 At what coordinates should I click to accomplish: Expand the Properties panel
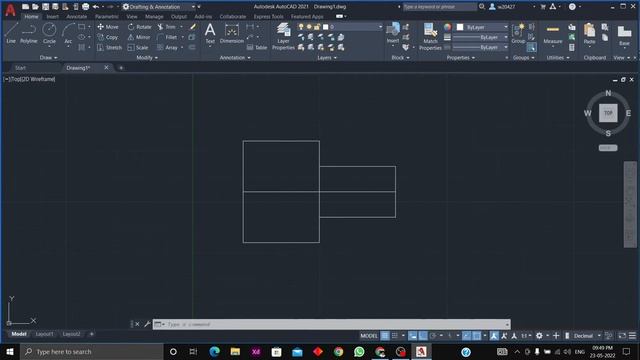tap(461, 58)
